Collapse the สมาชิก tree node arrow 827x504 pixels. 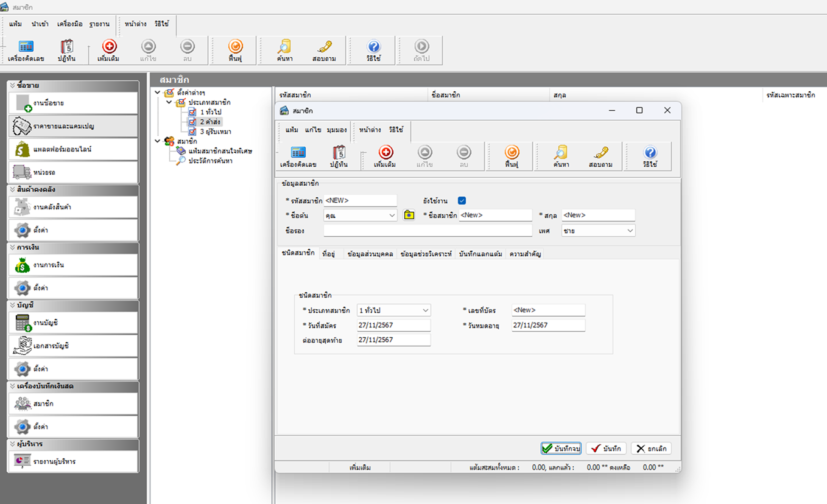click(x=158, y=141)
